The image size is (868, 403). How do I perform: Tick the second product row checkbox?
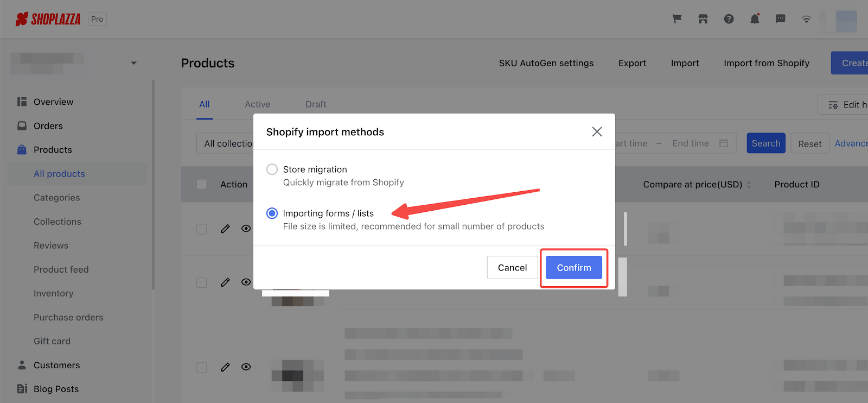tap(201, 282)
